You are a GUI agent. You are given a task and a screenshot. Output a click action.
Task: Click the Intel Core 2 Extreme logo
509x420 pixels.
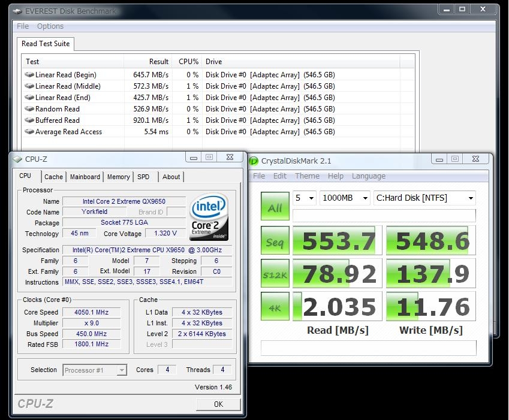coord(209,217)
